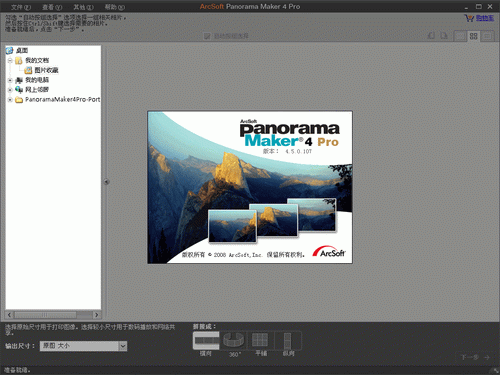
Task: Select 网上邻居 in folder tree
Action: coord(37,90)
